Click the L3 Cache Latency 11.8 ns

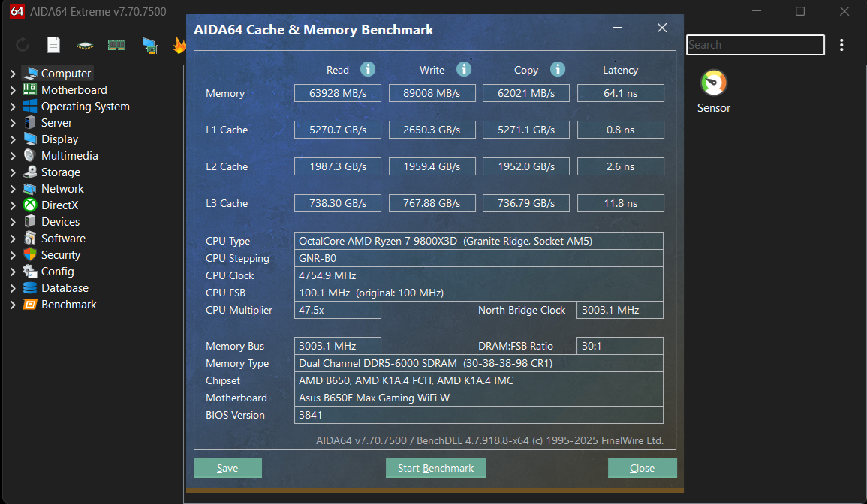click(620, 203)
